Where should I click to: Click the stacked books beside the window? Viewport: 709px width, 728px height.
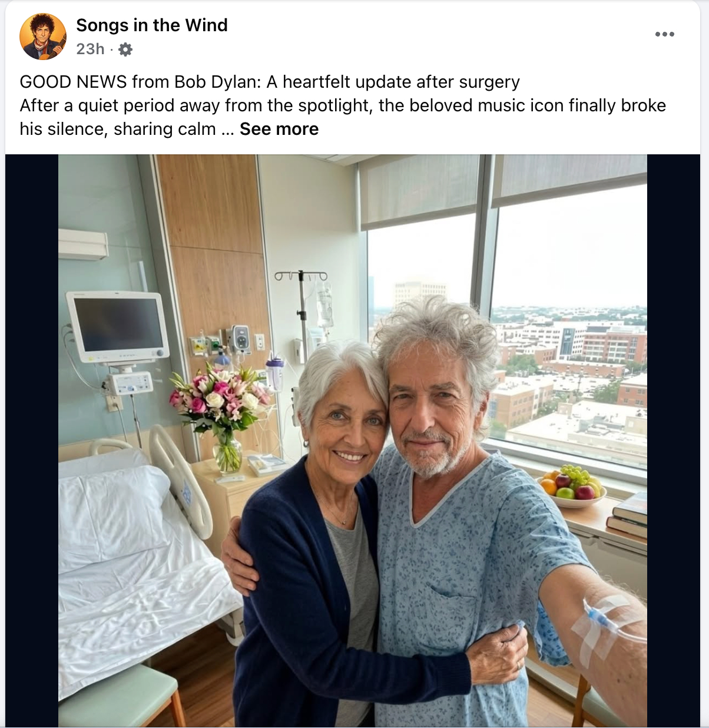[628, 514]
